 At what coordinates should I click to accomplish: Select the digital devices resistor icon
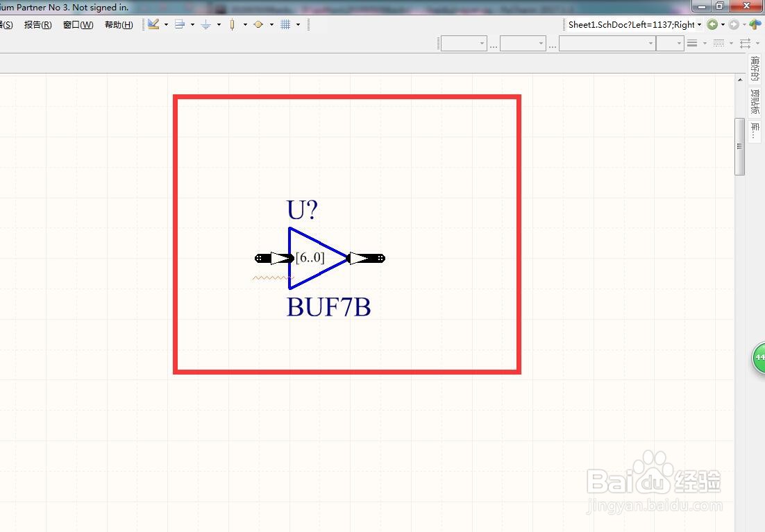coord(233,24)
